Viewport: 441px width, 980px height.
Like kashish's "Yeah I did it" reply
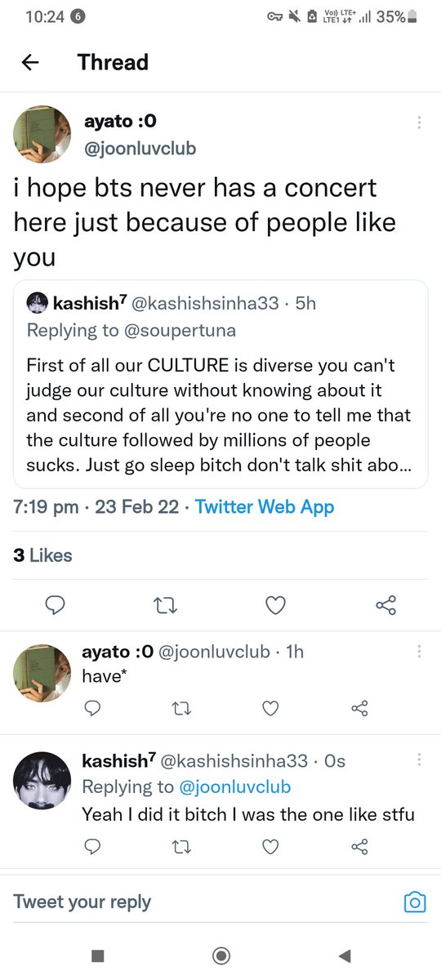pyautogui.click(x=269, y=847)
